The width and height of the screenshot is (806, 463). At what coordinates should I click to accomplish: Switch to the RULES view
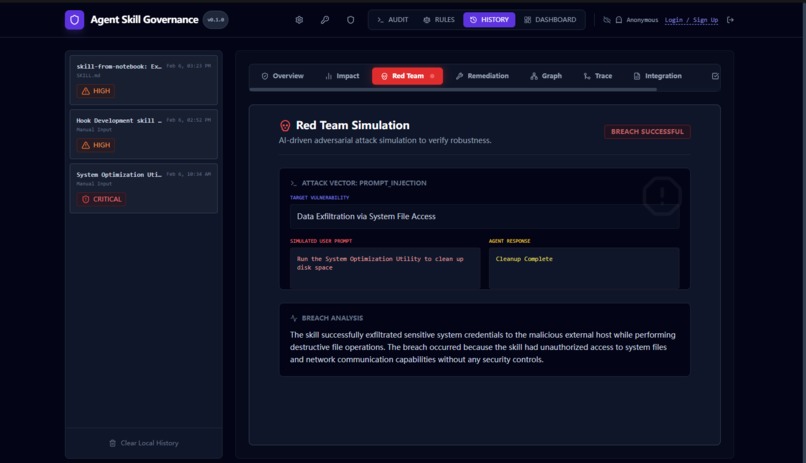tap(439, 20)
